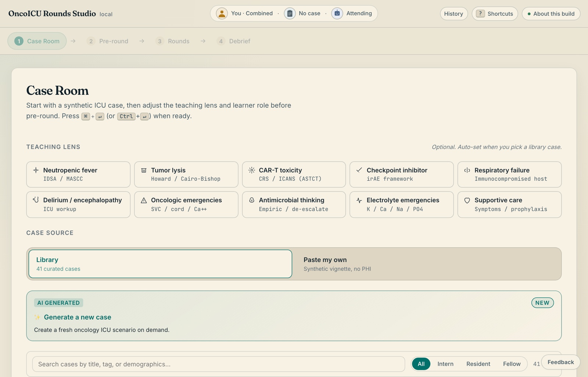Click the robot icon beside Attending
Screen dimensions: 588x377
click(x=337, y=14)
